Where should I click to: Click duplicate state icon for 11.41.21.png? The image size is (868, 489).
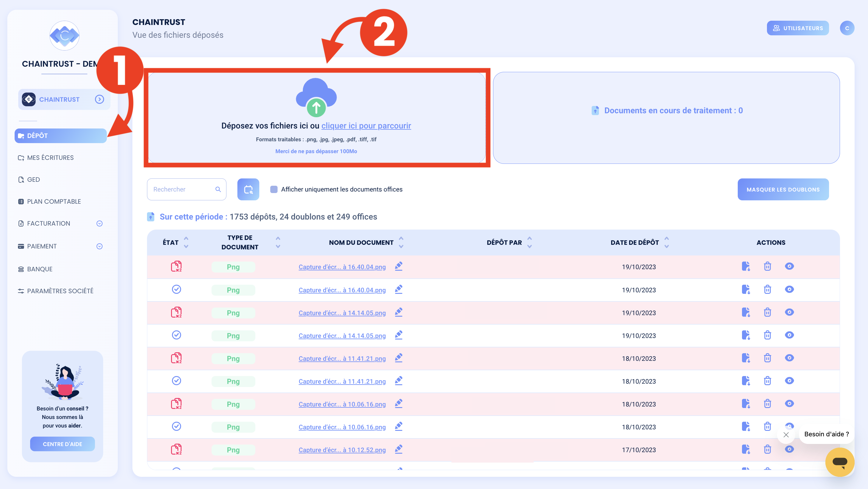point(176,358)
